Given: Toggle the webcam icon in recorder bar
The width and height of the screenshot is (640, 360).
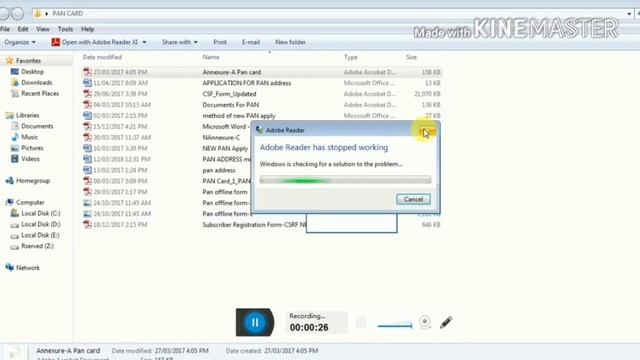Looking at the screenshot, I should click(425, 322).
